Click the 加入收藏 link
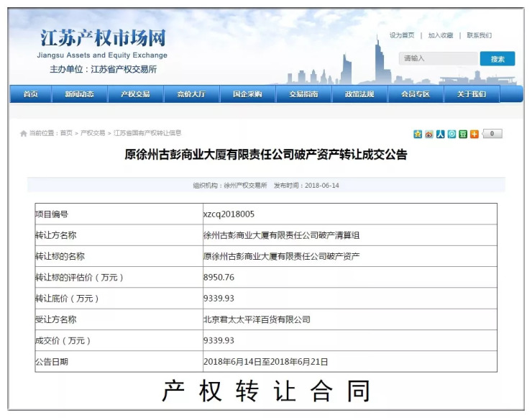This screenshot has height=418, width=532. coord(441,35)
